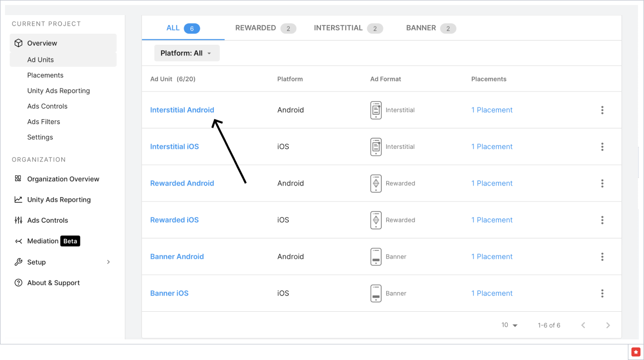Expand the Setup section chevron
644x360 pixels.
pyautogui.click(x=108, y=261)
